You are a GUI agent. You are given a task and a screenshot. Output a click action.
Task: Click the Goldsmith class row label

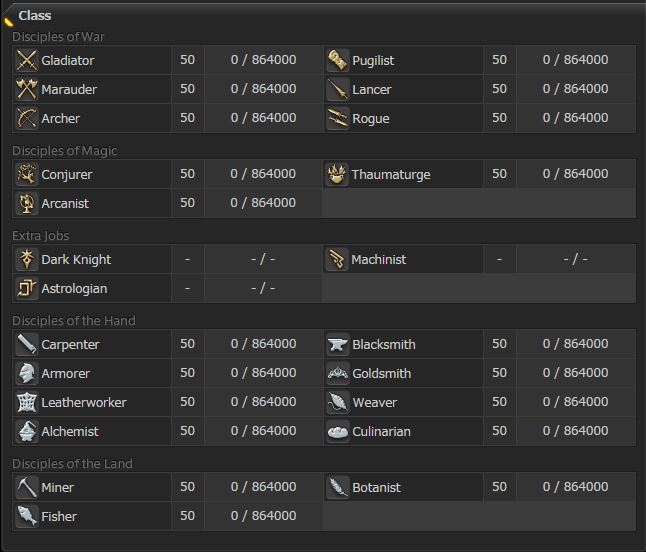coord(382,374)
